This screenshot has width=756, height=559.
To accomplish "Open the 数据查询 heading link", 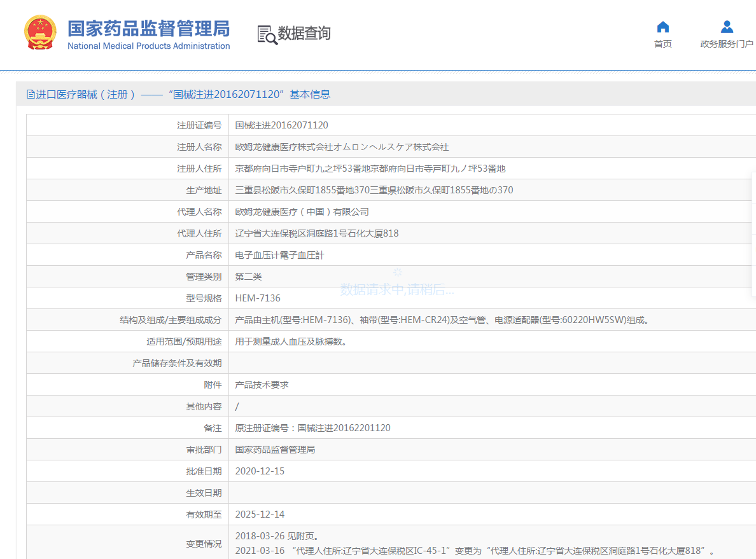I will [304, 33].
